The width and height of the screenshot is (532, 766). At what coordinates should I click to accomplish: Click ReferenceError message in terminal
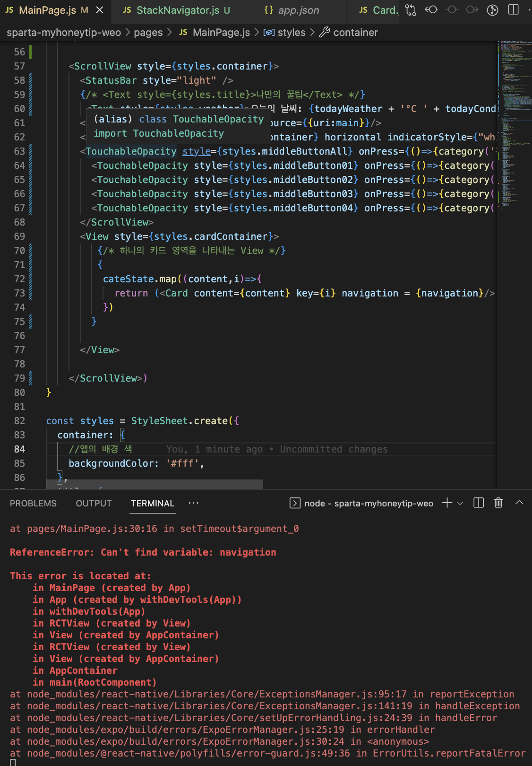tap(143, 552)
